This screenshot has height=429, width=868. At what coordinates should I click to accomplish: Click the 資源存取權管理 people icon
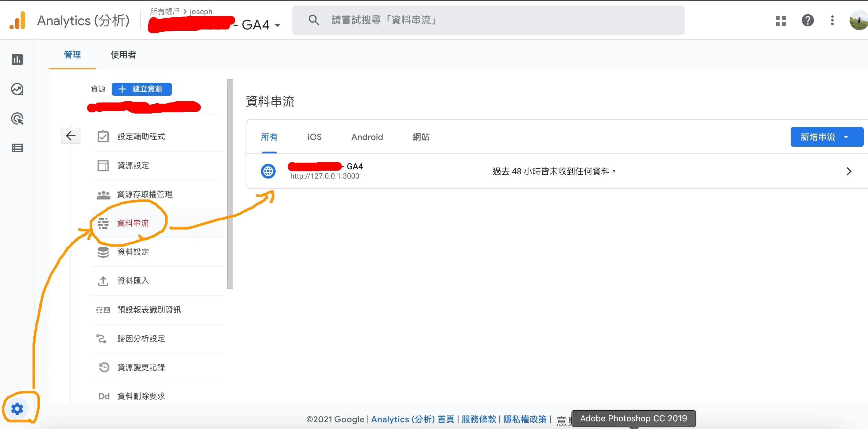[x=103, y=195]
